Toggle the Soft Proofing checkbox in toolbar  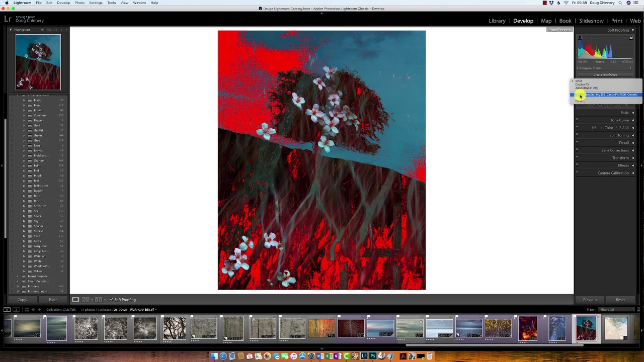[112, 300]
